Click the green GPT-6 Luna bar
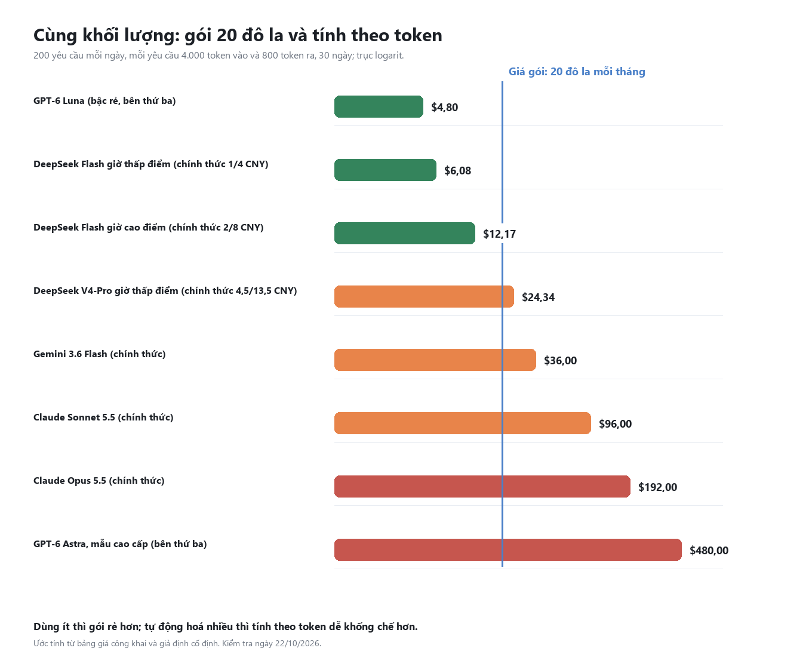Viewport: 812px width, 657px height. click(379, 107)
